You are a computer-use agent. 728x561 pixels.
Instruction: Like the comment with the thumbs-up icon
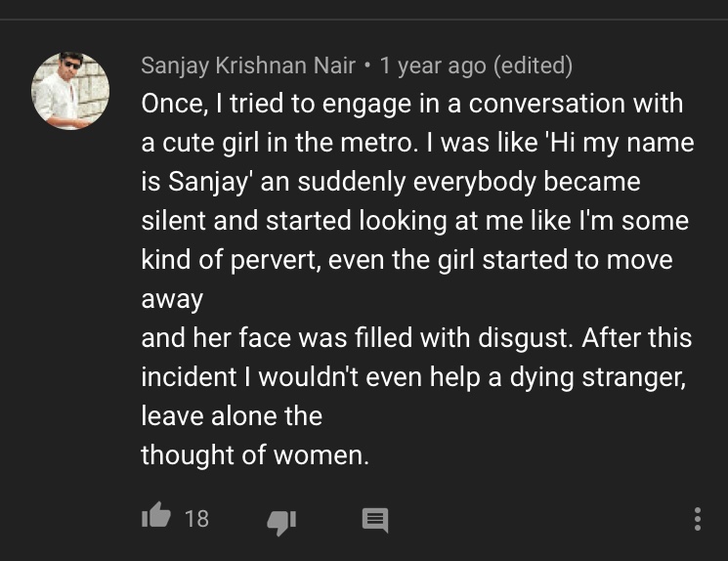156,515
